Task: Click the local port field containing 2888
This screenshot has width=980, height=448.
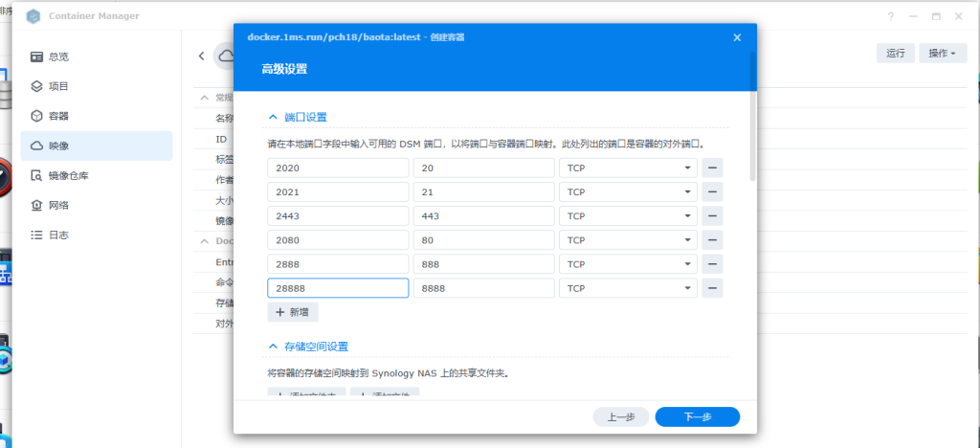Action: pos(338,264)
